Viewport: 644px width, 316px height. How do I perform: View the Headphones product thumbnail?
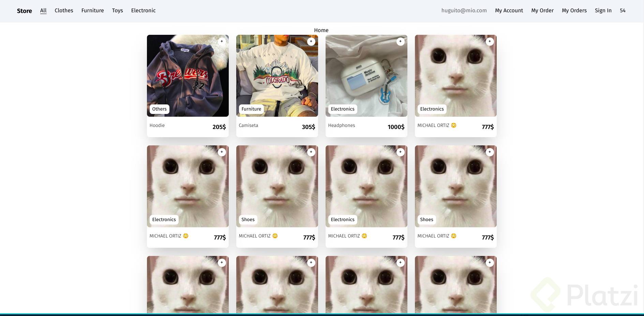pyautogui.click(x=366, y=76)
